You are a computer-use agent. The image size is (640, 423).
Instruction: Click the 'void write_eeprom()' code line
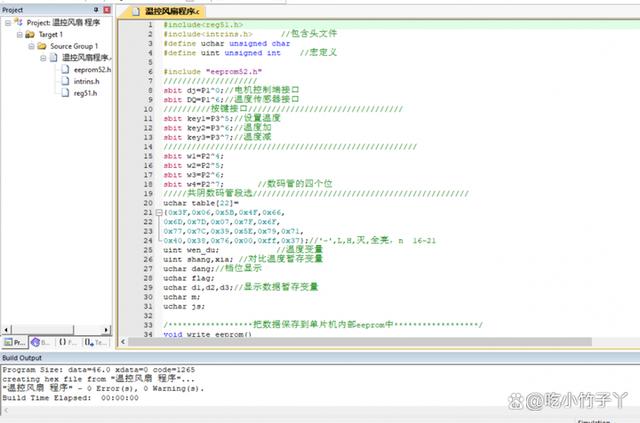click(x=207, y=334)
